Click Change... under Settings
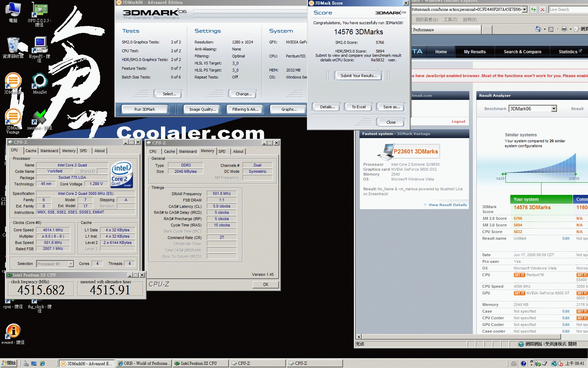 [244, 94]
